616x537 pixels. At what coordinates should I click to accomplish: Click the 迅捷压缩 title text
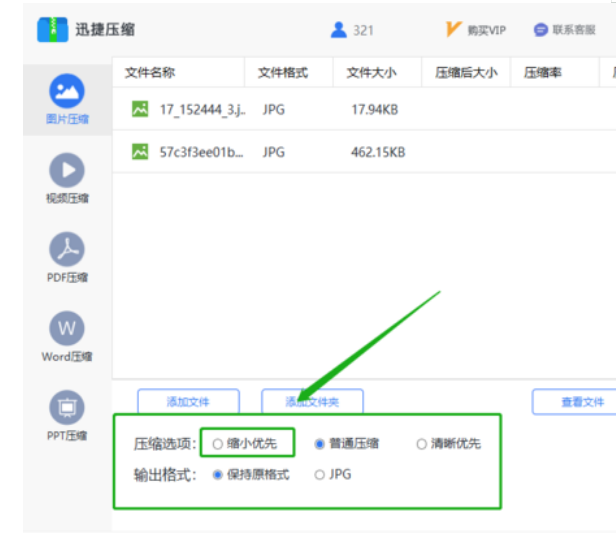coord(105,29)
